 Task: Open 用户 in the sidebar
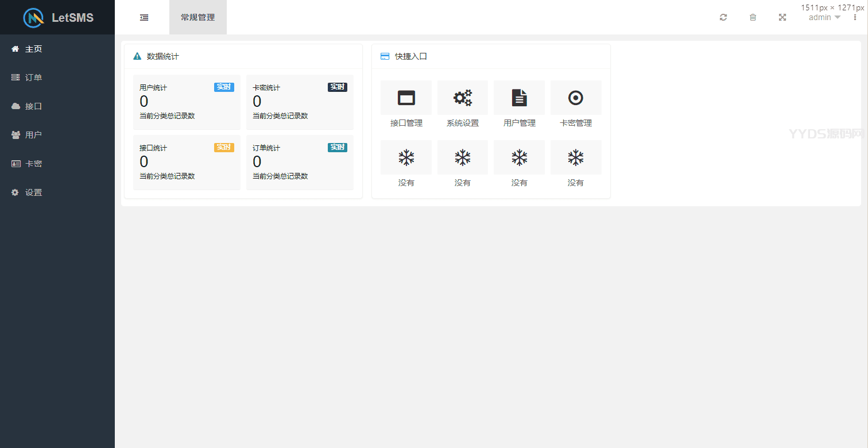pyautogui.click(x=57, y=135)
